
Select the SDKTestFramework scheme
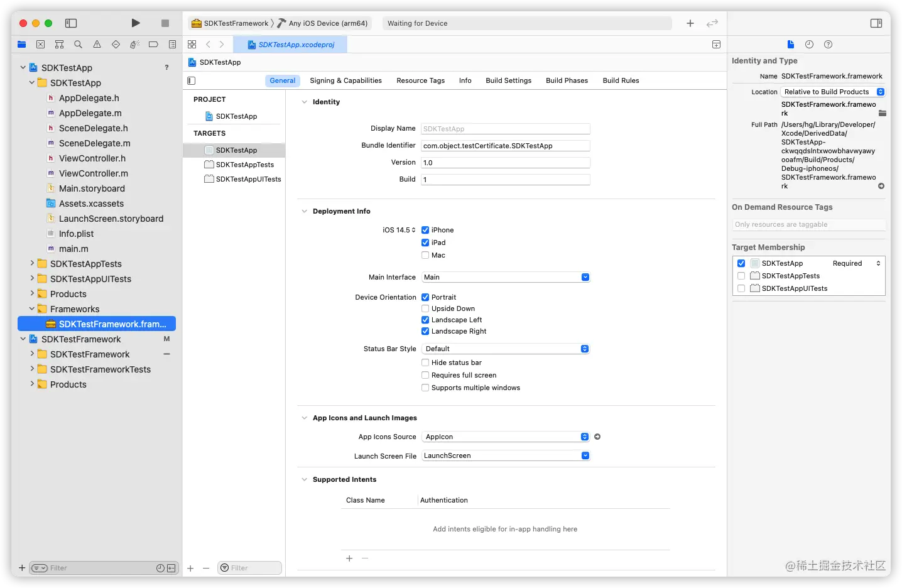[x=230, y=23]
